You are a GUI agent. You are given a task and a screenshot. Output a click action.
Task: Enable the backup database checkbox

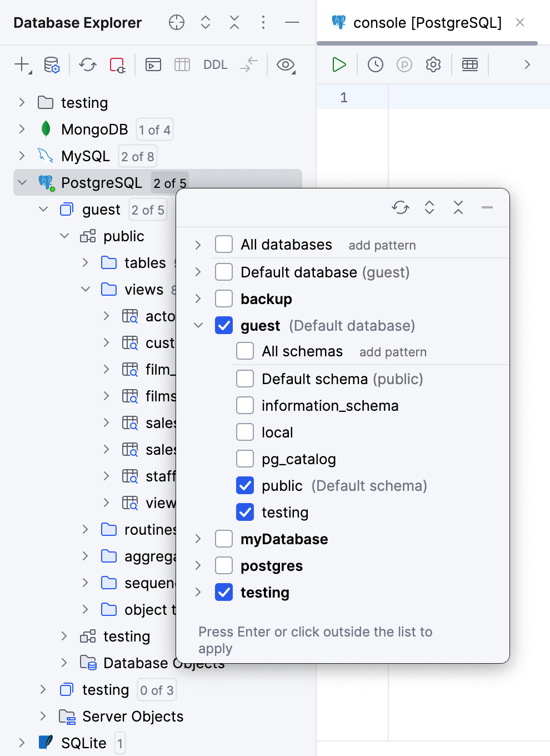[223, 299]
